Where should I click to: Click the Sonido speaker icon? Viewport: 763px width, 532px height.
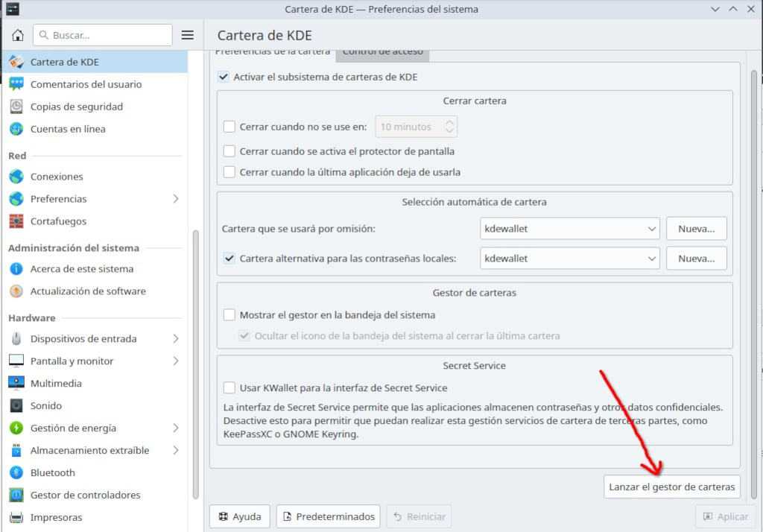(x=16, y=405)
